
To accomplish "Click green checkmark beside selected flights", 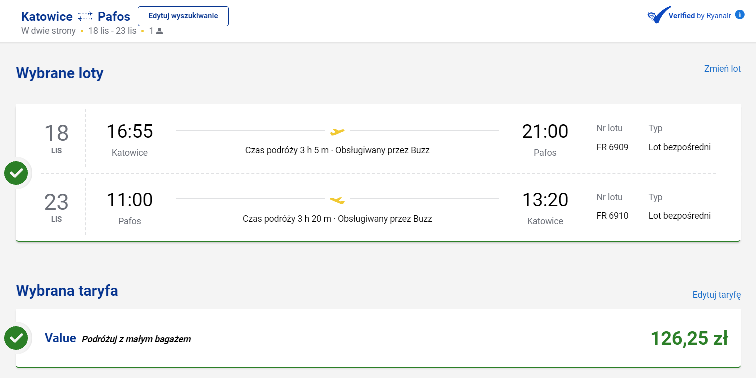I will coord(16,173).
